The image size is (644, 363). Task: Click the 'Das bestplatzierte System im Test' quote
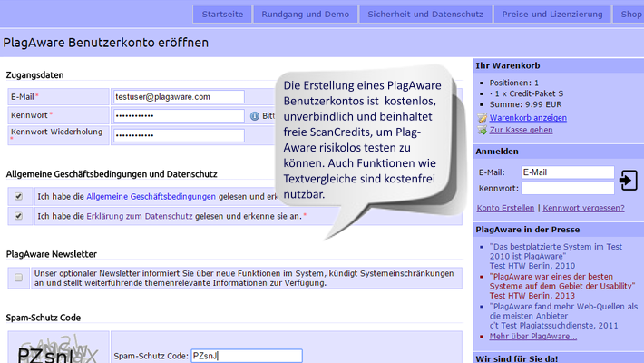point(556,256)
